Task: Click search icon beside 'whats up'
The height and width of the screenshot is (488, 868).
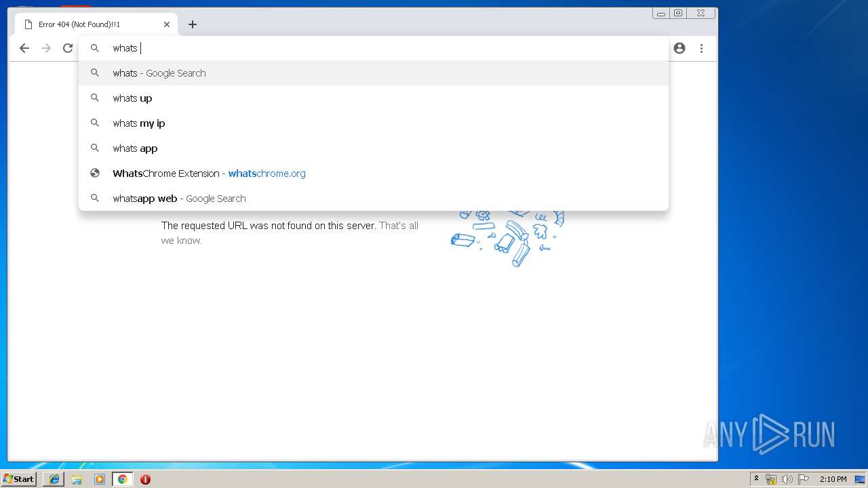Action: pyautogui.click(x=95, y=98)
